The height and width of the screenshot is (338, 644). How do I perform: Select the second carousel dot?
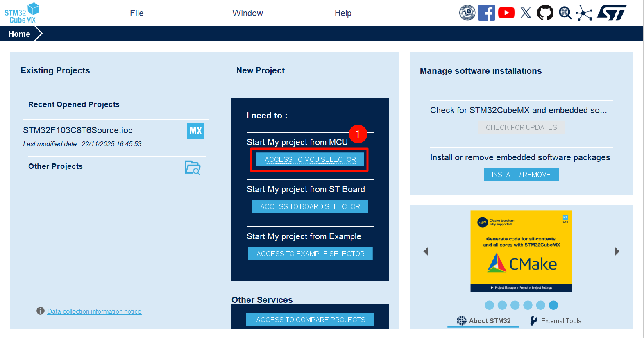502,305
